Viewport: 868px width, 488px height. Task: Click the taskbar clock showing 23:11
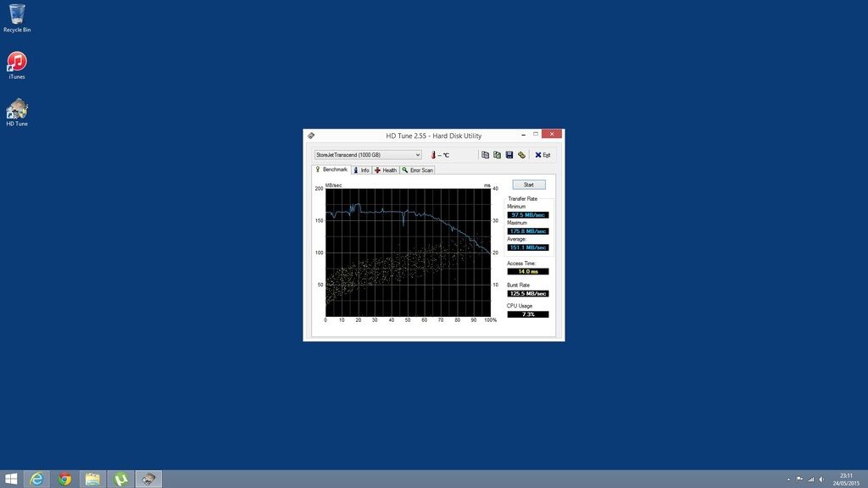coord(846,480)
